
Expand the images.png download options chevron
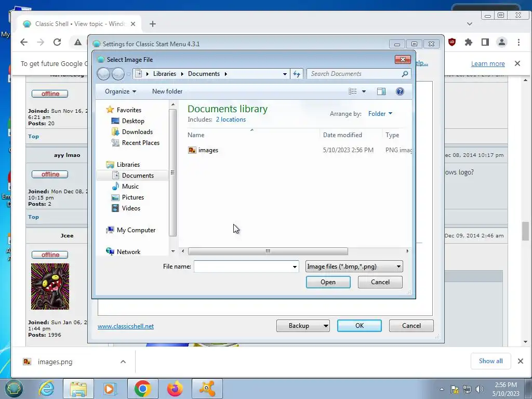coord(123,362)
